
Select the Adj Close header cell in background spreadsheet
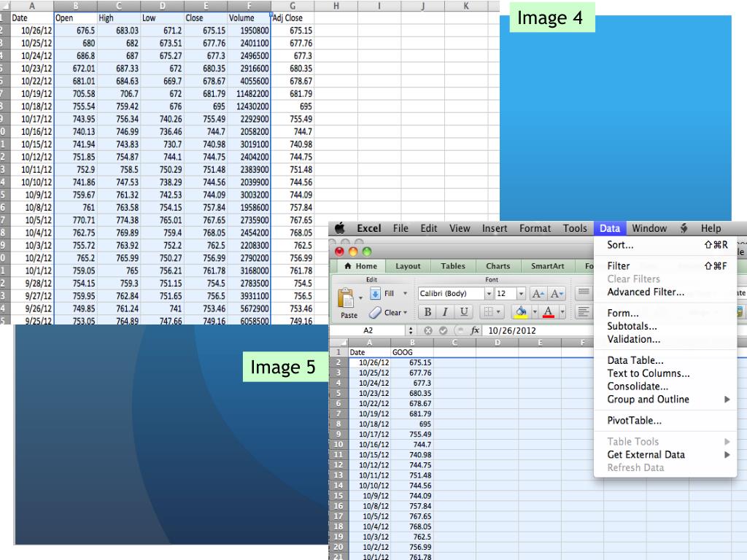tap(293, 18)
